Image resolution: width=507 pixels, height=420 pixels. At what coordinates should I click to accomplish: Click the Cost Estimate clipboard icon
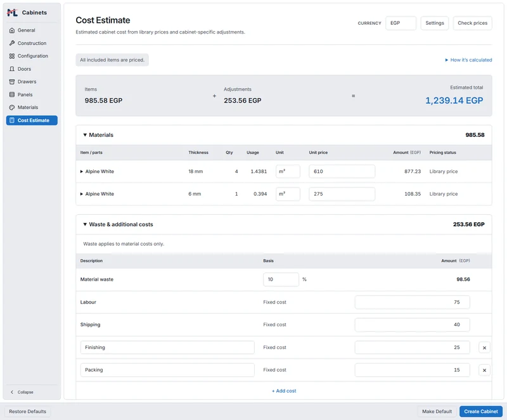pyautogui.click(x=12, y=120)
